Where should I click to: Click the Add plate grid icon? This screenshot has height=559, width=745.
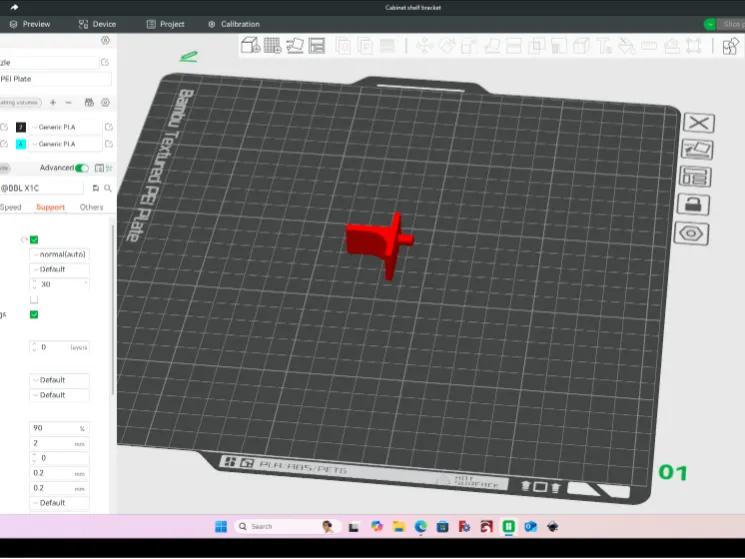pyautogui.click(x=272, y=46)
